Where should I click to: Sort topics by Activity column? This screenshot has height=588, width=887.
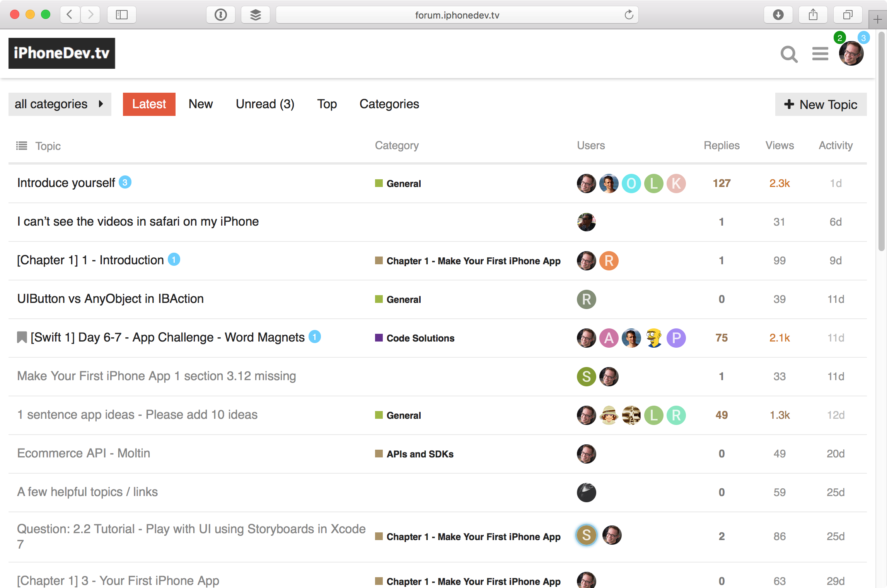(836, 145)
